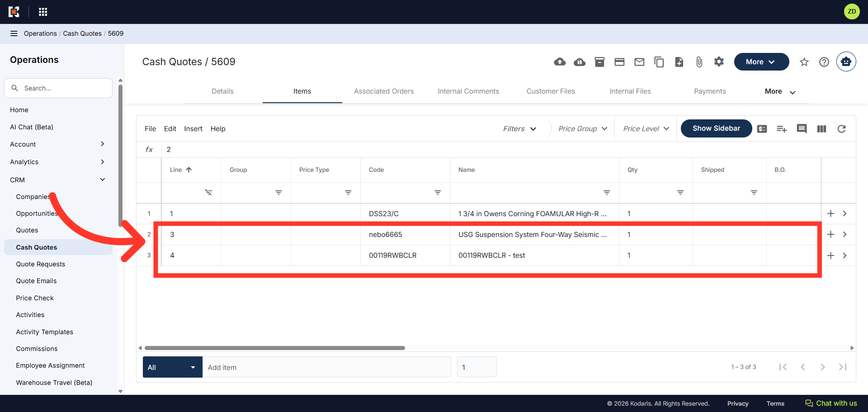Click the comments icon in grid toolbar
This screenshot has width=868, height=412.
(802, 129)
